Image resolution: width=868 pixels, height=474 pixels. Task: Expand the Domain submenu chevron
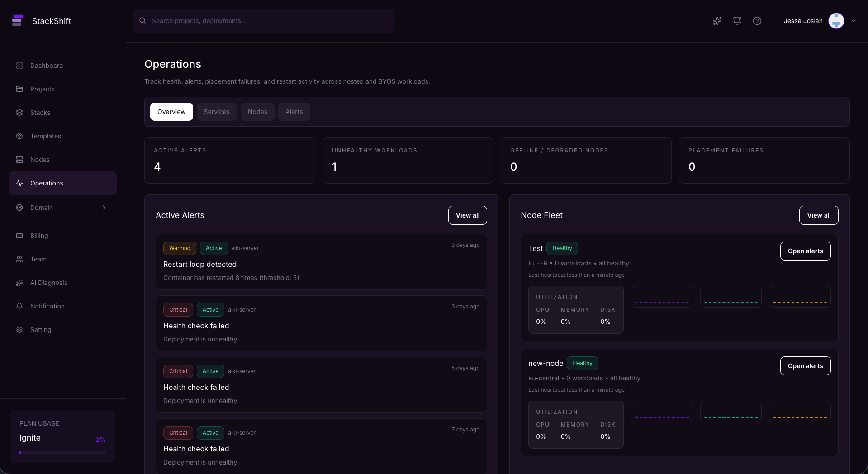pos(104,208)
